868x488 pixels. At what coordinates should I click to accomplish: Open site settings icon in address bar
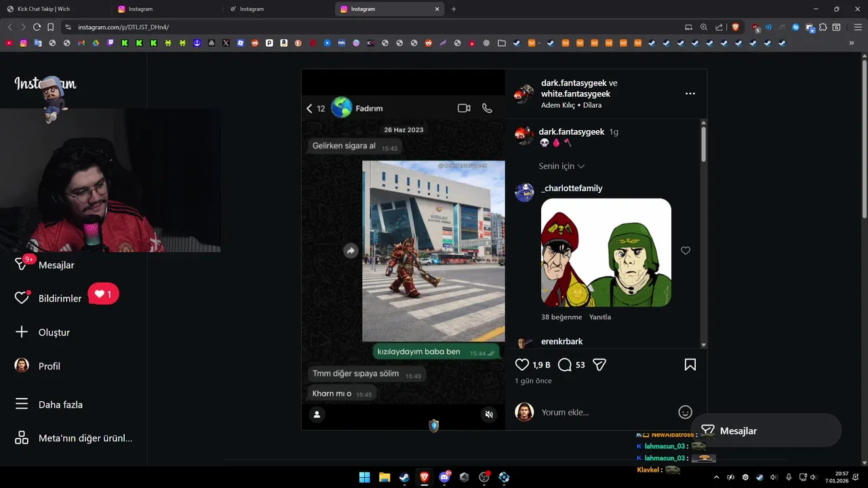tap(68, 27)
